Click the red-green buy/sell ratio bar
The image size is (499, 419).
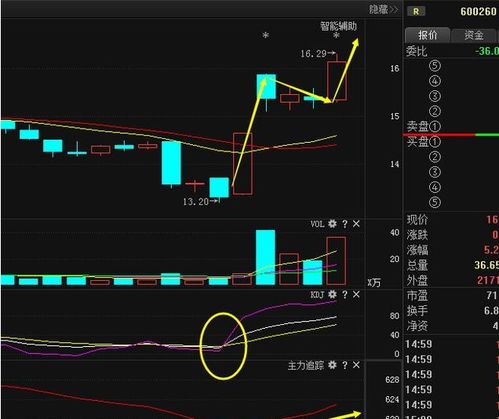tap(451, 135)
